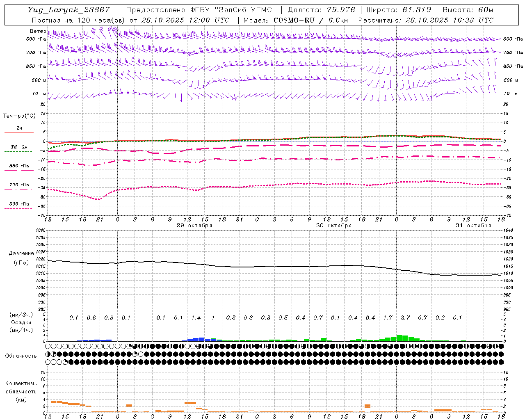Click the 2.7 precipitation value

tap(405, 317)
